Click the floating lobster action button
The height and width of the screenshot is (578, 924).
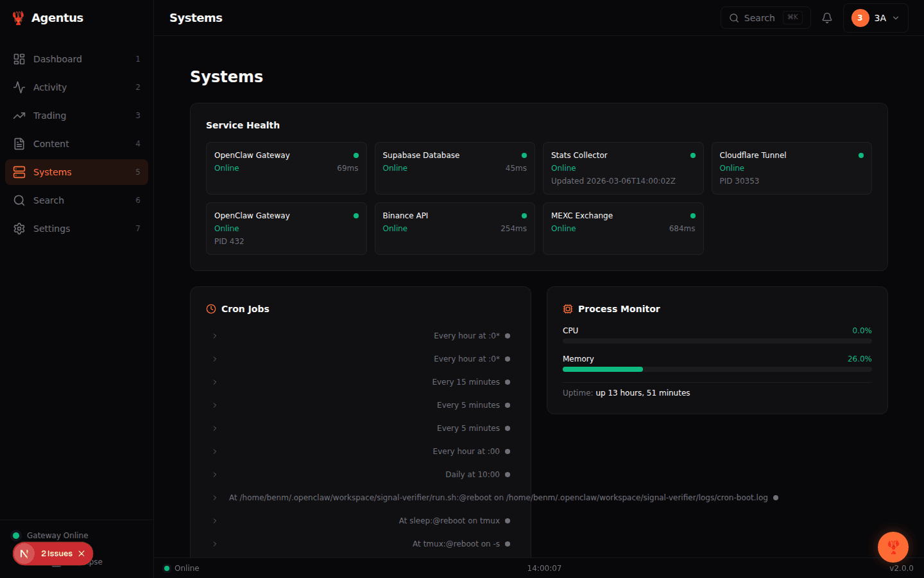[x=893, y=547]
